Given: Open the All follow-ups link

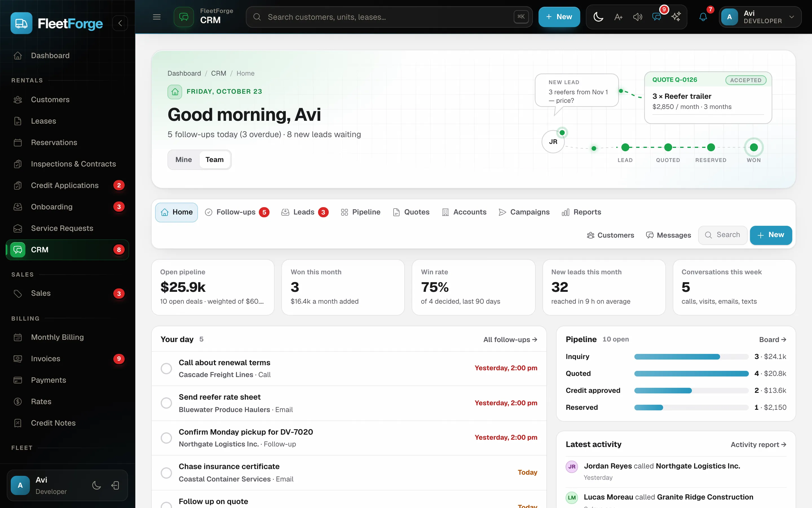Looking at the screenshot, I should [x=510, y=340].
